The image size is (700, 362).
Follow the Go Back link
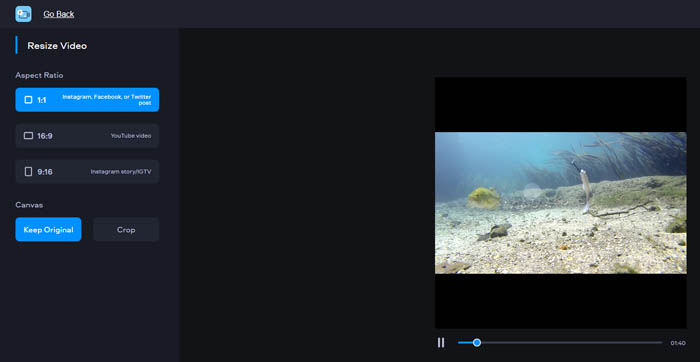click(58, 14)
